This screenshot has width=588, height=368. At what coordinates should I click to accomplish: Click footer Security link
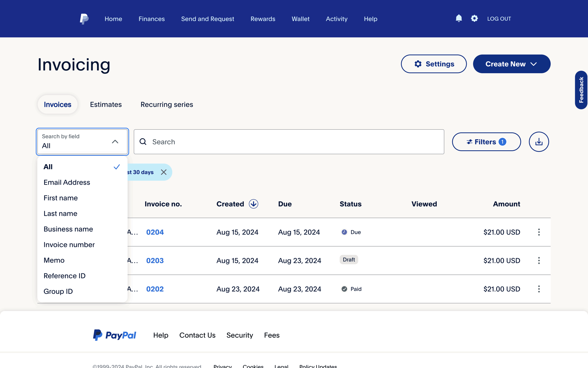click(240, 335)
